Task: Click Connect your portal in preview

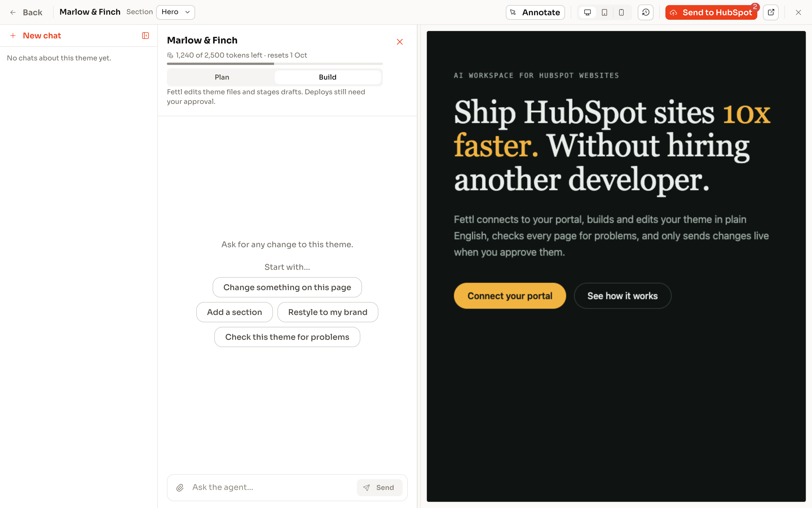Action: (x=510, y=296)
